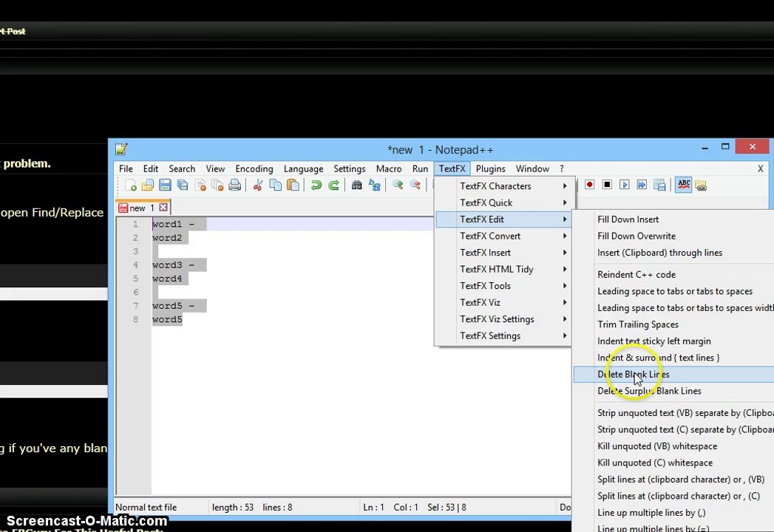Open the Language menu

point(303,168)
